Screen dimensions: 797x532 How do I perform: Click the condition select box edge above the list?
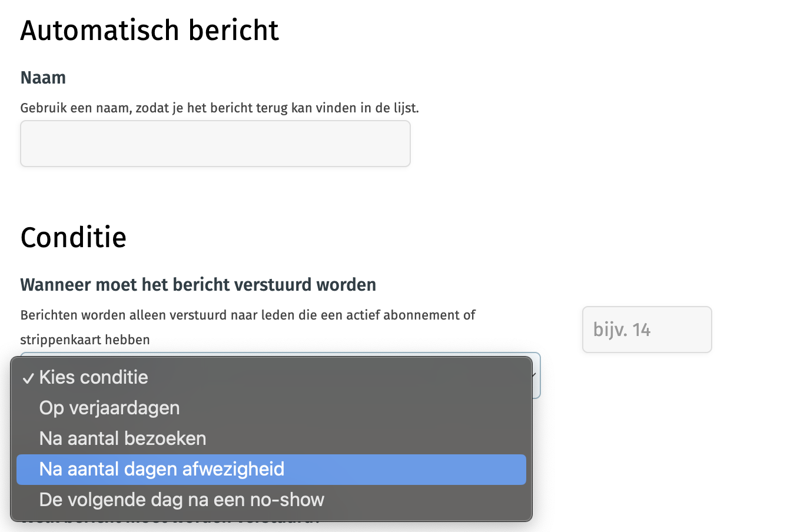pyautogui.click(x=280, y=354)
